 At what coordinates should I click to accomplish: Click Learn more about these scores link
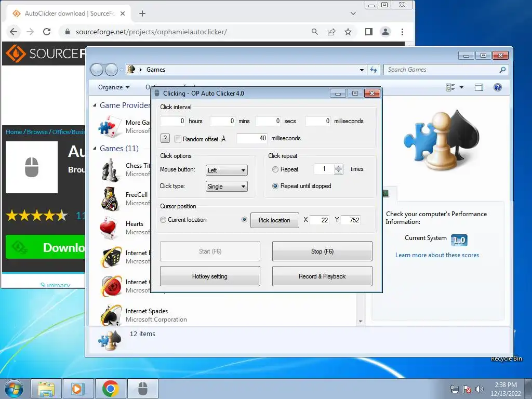pyautogui.click(x=437, y=255)
